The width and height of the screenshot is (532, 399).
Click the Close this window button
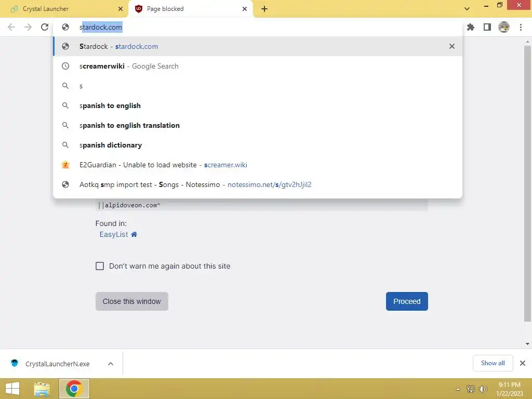point(131,301)
